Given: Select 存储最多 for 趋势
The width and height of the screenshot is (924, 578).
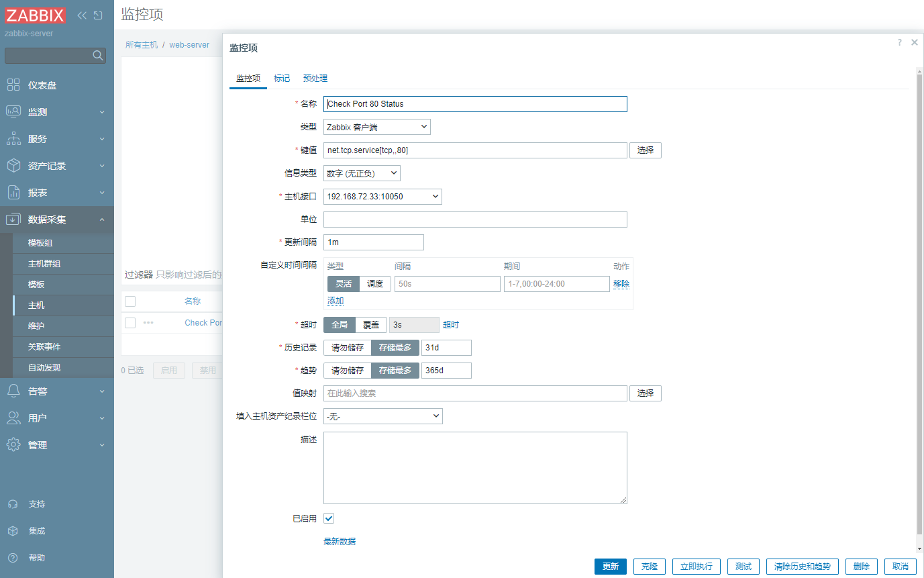Looking at the screenshot, I should [395, 371].
